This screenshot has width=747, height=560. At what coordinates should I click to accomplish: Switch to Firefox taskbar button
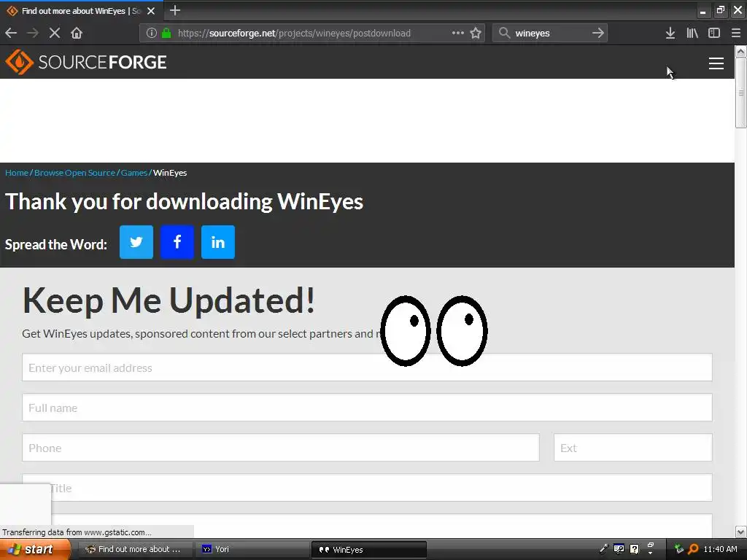(x=135, y=549)
